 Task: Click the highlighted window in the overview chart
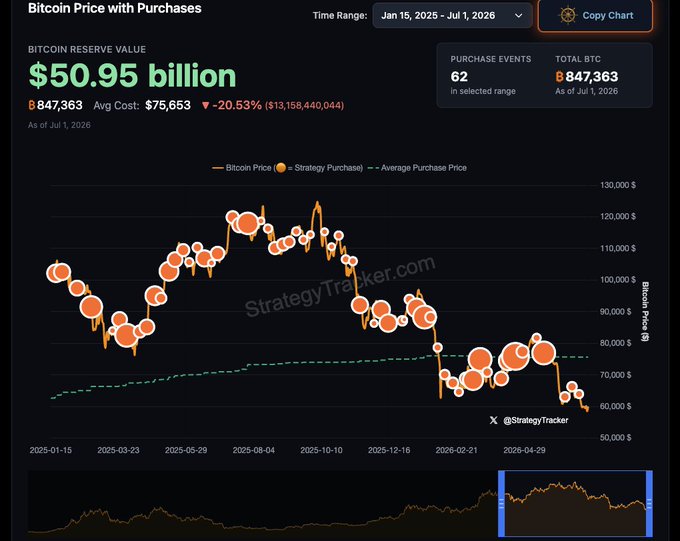tap(575, 504)
